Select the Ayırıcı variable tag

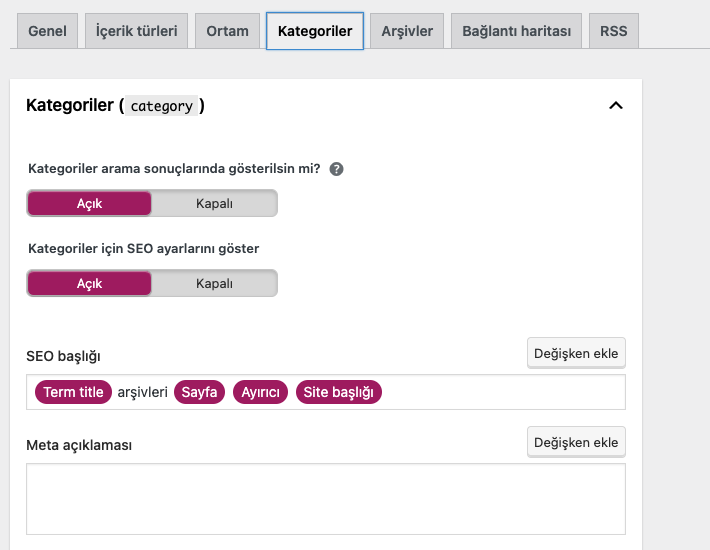coord(261,392)
